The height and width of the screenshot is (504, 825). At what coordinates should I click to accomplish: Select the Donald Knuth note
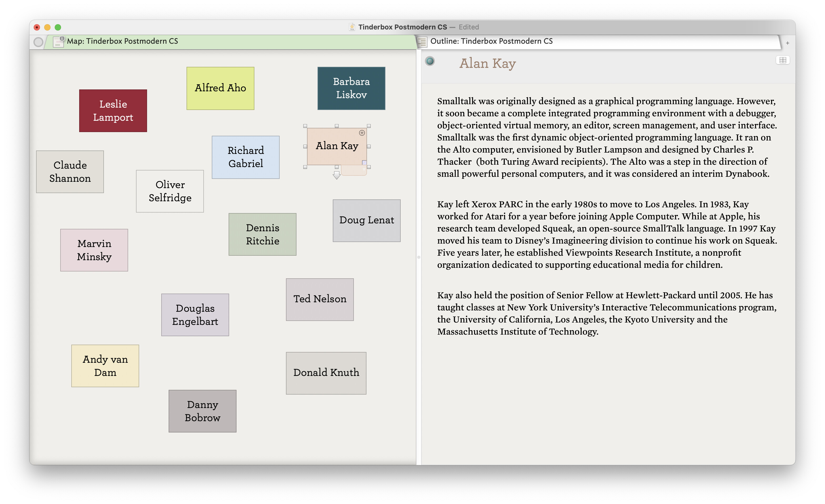tap(326, 373)
